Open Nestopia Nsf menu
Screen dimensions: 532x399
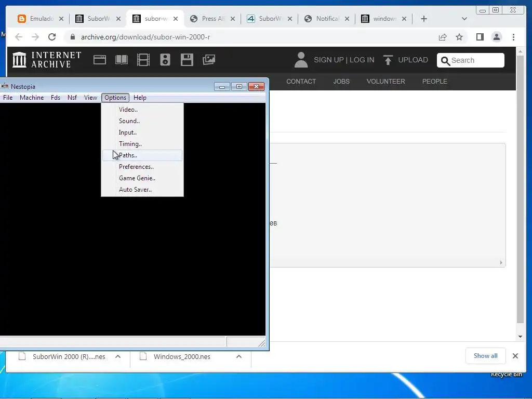click(x=72, y=98)
